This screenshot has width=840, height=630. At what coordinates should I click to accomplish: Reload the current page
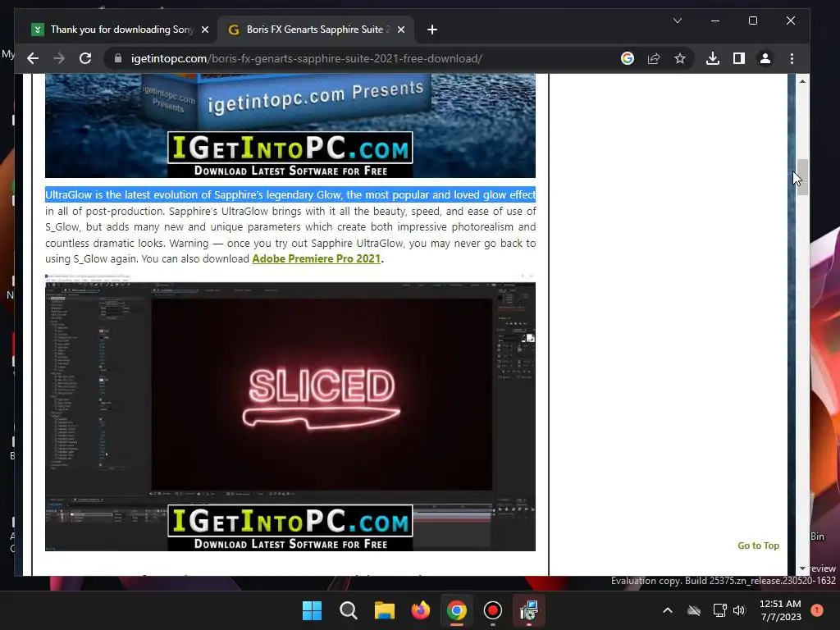click(x=85, y=58)
